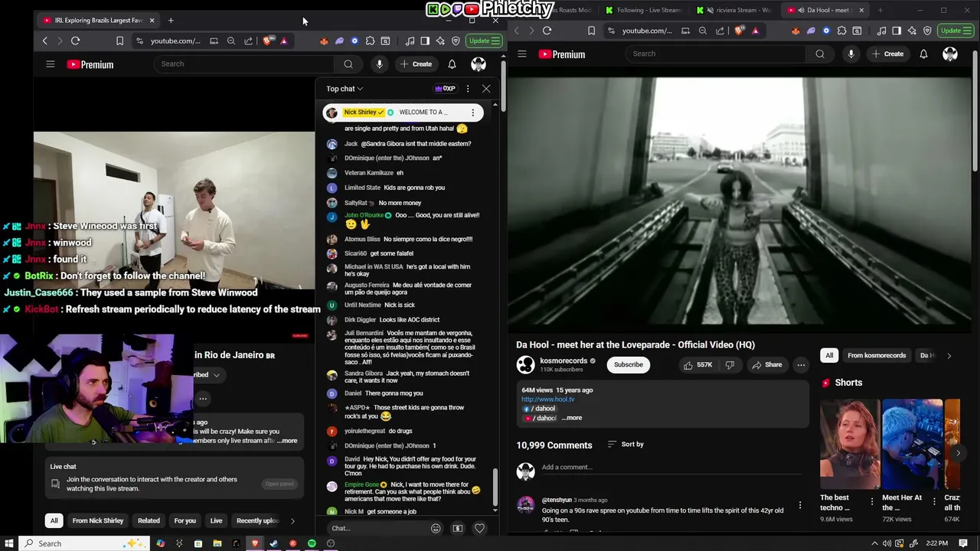Click voice search microphone in left window

[379, 64]
